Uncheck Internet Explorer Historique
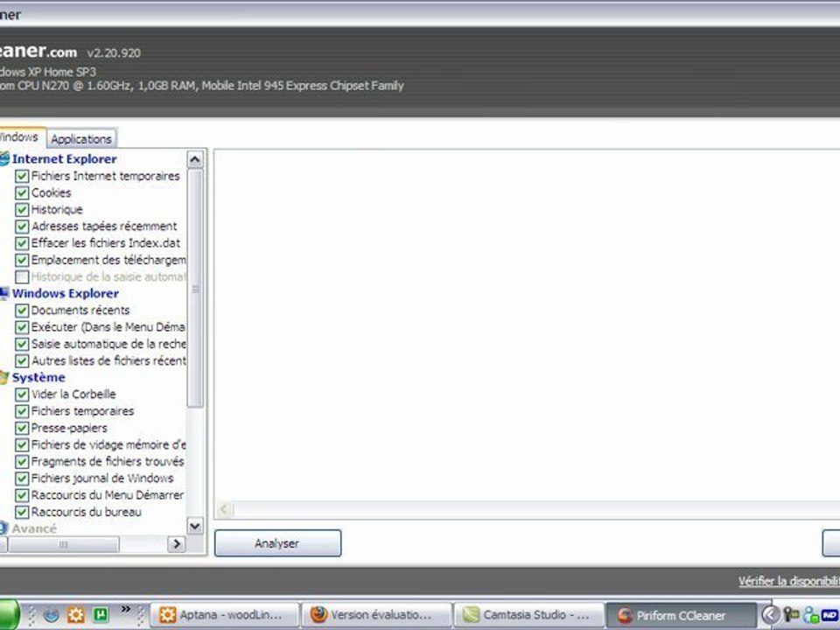840x630 pixels. 22,209
